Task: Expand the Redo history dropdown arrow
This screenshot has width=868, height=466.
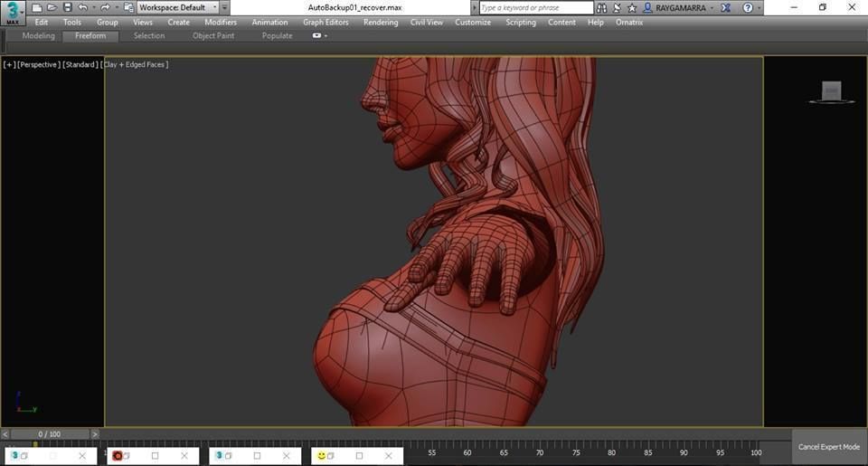Action: point(117,8)
